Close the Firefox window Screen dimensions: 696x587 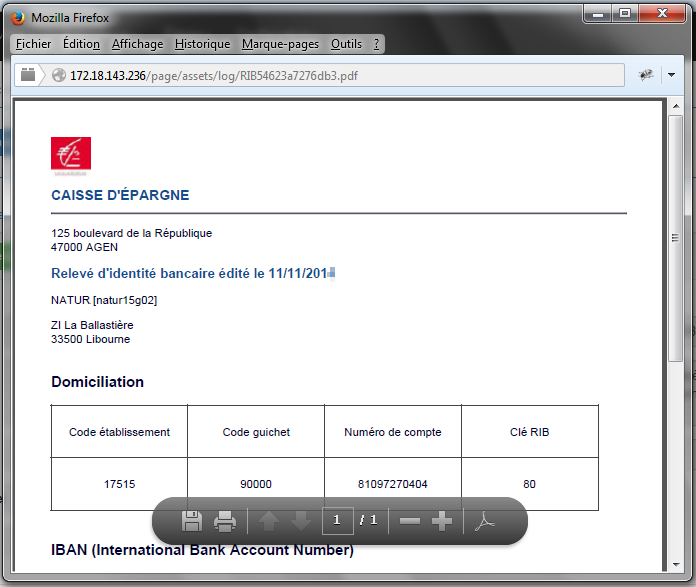[x=662, y=14]
